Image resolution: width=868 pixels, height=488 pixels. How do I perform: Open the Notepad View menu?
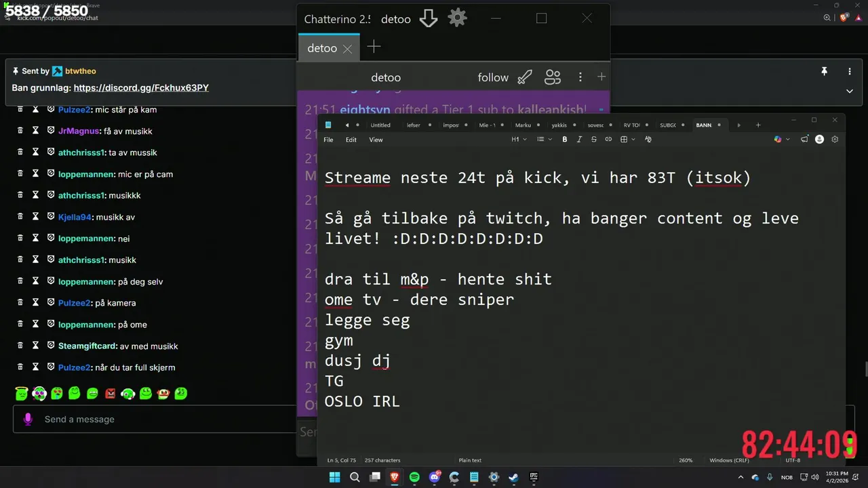[376, 140]
